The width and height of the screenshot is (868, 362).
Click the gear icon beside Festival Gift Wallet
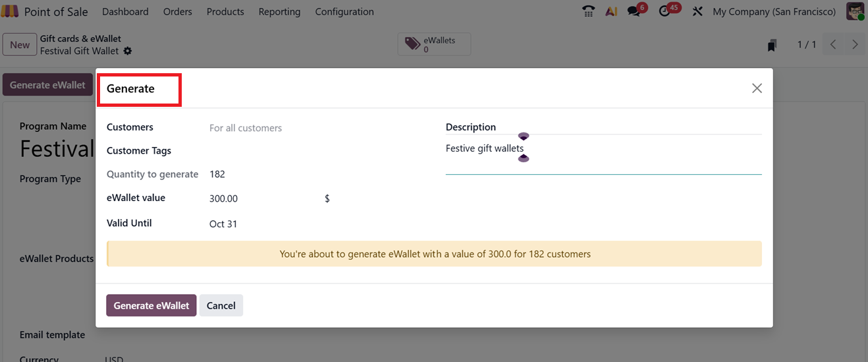(x=128, y=51)
